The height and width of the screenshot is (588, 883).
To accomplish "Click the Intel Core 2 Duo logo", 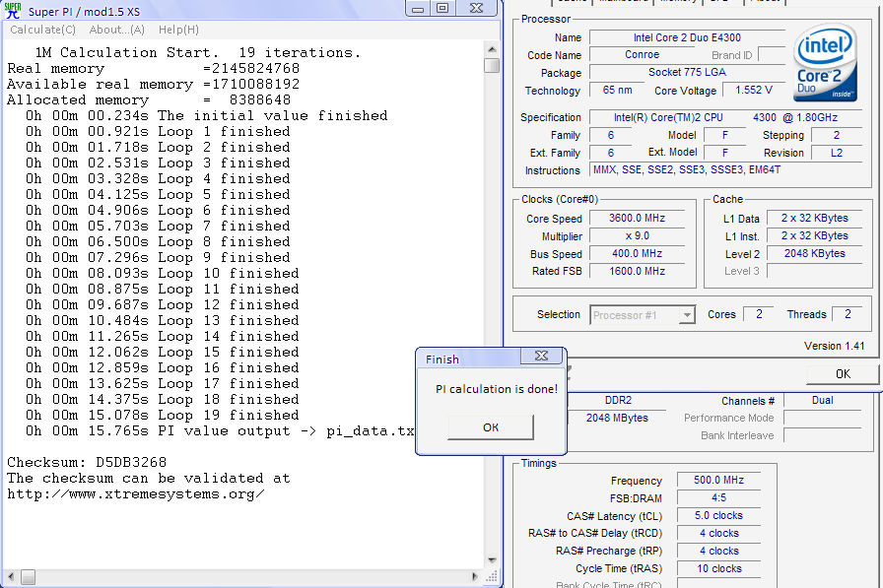I will click(825, 62).
